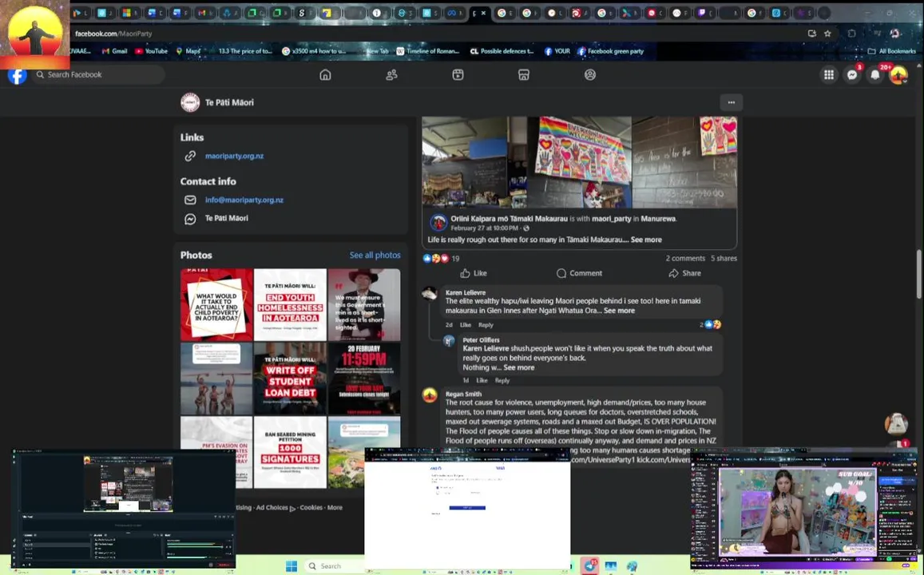This screenshot has height=575, width=924.
Task: Click the page vertical scrollbar
Action: click(x=918, y=274)
